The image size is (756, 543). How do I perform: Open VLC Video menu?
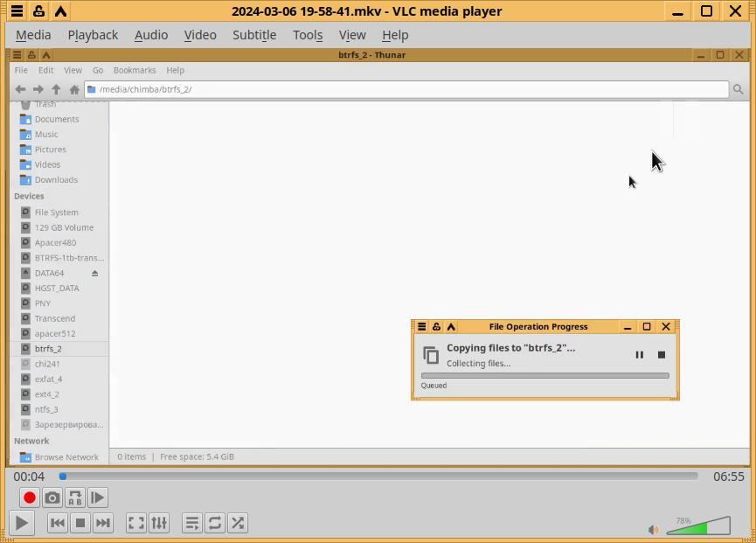coord(200,35)
